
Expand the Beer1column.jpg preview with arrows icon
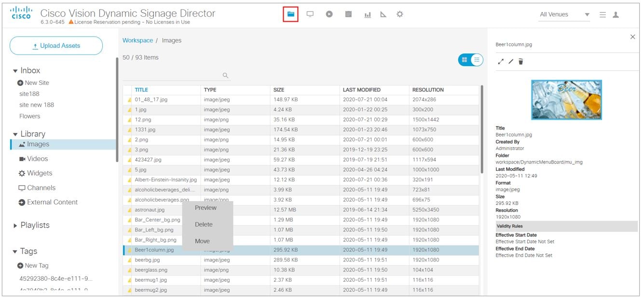point(501,62)
